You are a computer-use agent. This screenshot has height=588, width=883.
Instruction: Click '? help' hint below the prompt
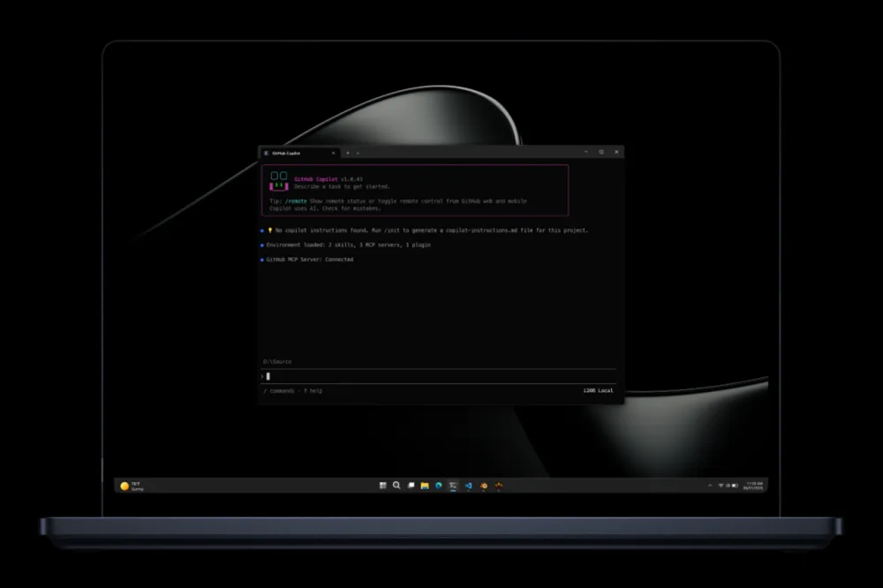(x=313, y=391)
